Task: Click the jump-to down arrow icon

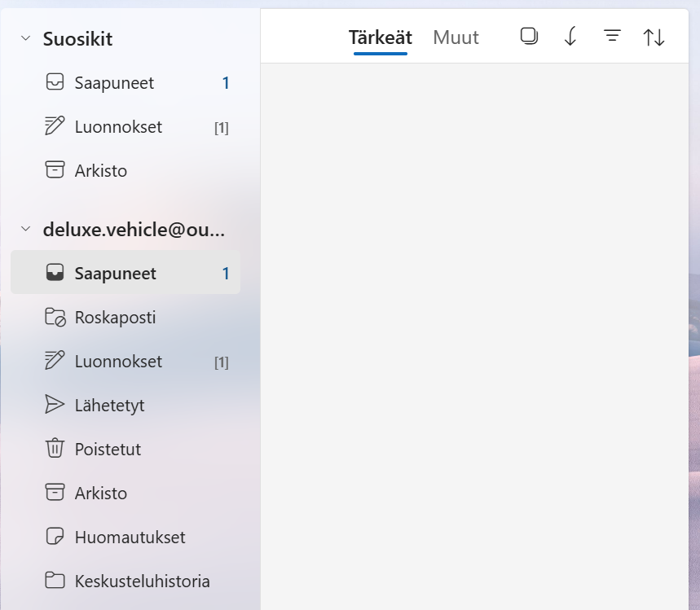Action: click(x=570, y=36)
